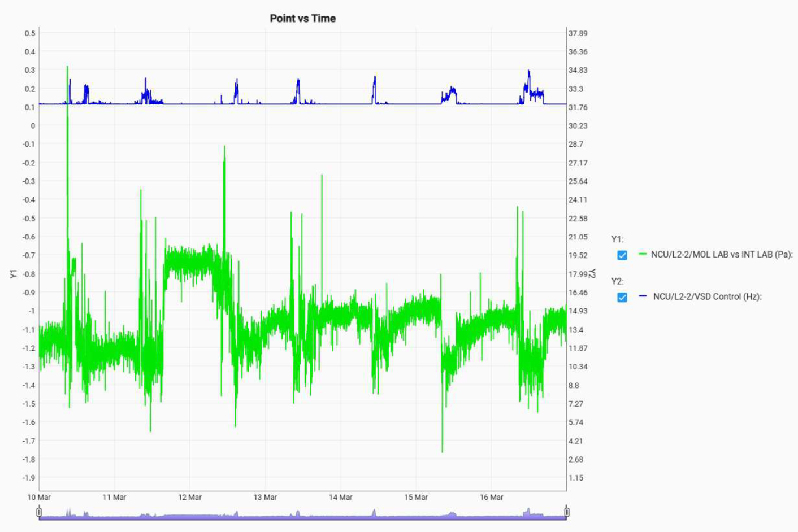
Task: Click the '13 Mar' x-axis label
Action: pos(265,498)
